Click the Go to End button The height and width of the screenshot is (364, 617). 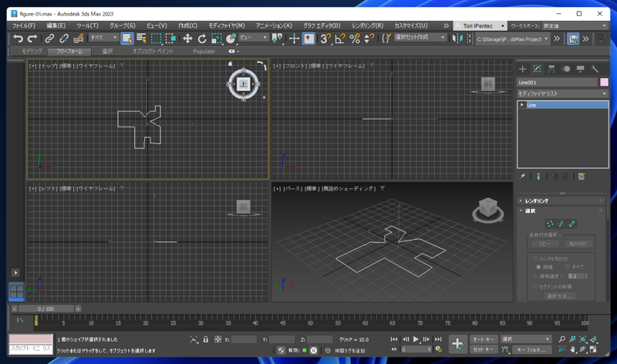pyautogui.click(x=438, y=339)
